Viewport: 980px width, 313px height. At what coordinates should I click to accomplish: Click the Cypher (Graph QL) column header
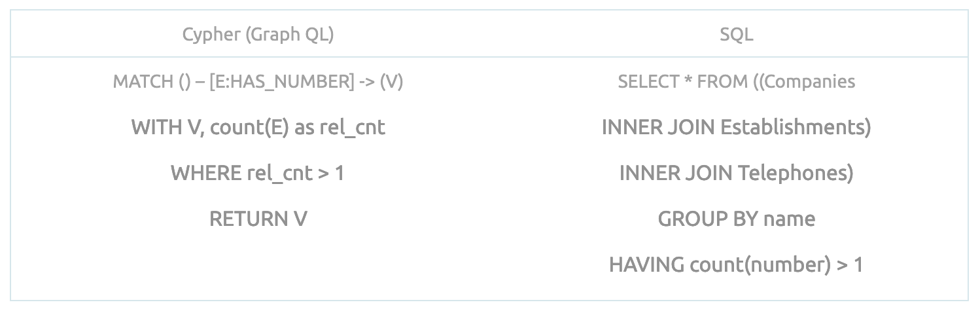click(x=258, y=34)
